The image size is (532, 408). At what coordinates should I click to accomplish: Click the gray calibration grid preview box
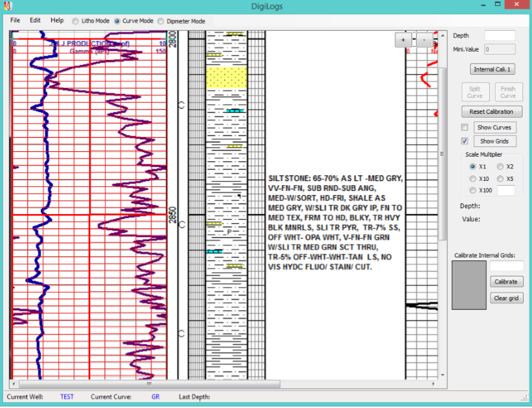pyautogui.click(x=469, y=285)
